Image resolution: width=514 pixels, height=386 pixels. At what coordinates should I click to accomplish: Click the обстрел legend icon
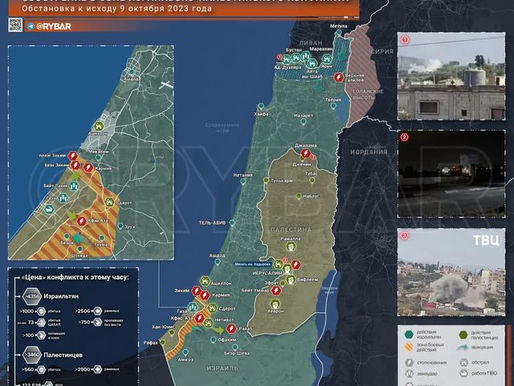point(464,362)
